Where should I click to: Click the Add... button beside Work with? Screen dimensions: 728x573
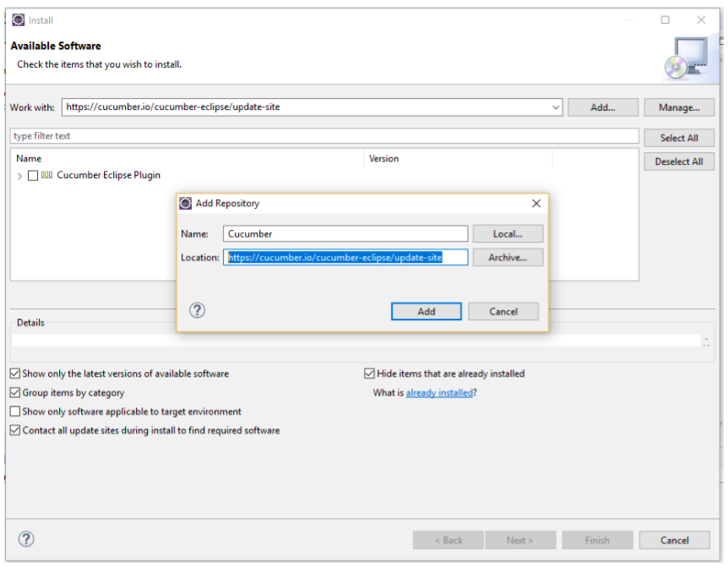(x=603, y=107)
